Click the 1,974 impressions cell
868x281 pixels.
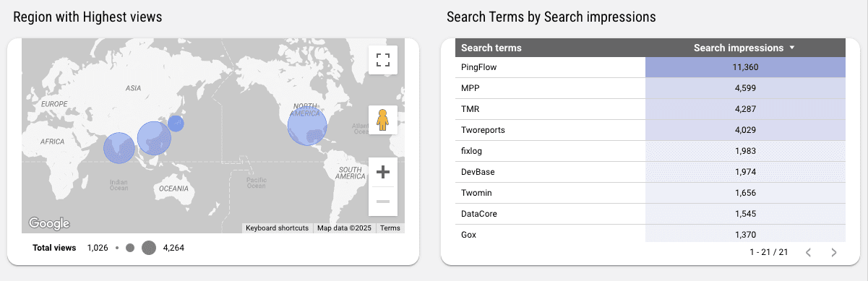click(x=745, y=172)
